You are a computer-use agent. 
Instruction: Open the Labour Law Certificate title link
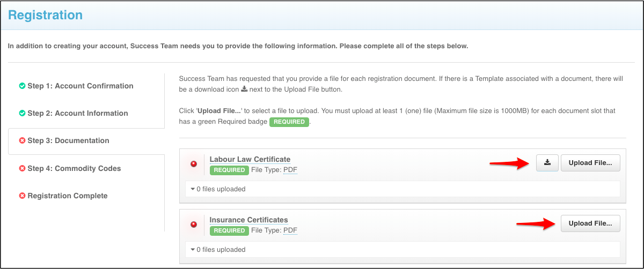pyautogui.click(x=250, y=159)
